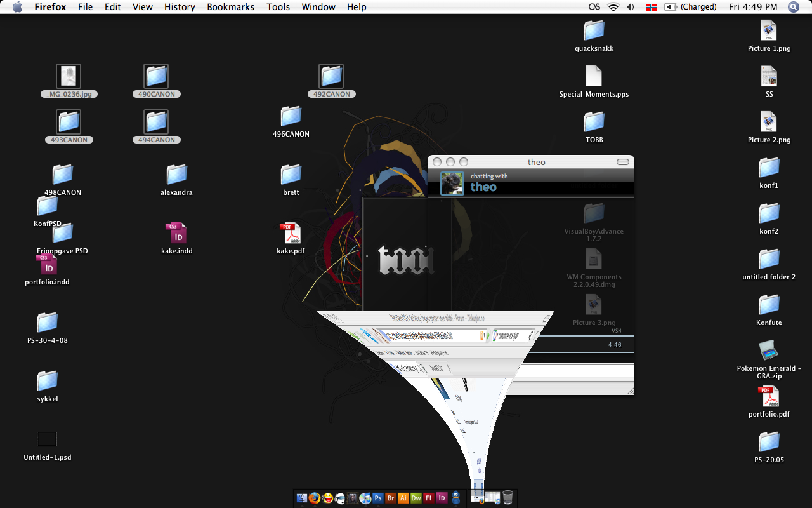Open the Norwegian flag input menu
The image size is (812, 508).
click(x=651, y=7)
